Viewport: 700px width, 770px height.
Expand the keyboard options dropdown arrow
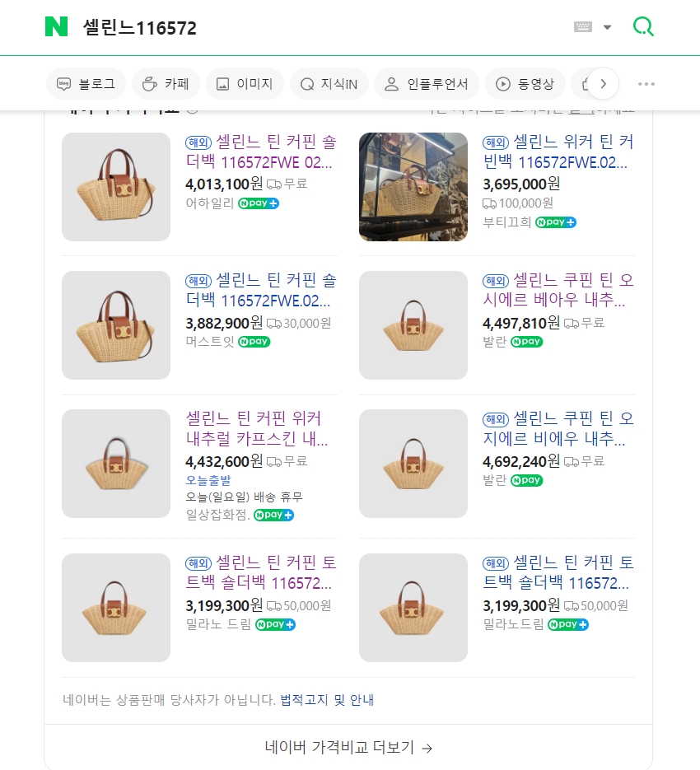click(608, 27)
